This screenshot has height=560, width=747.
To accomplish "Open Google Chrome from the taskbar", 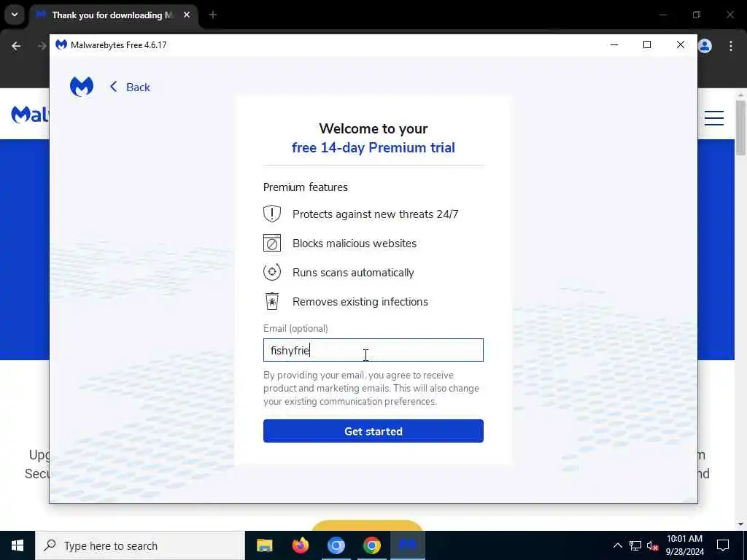I will pyautogui.click(x=371, y=545).
